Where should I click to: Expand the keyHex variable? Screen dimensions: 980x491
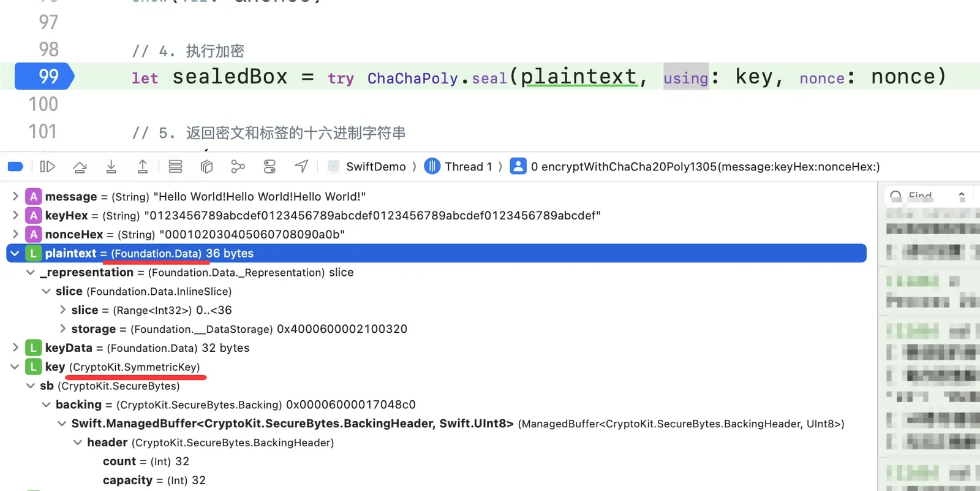point(15,215)
